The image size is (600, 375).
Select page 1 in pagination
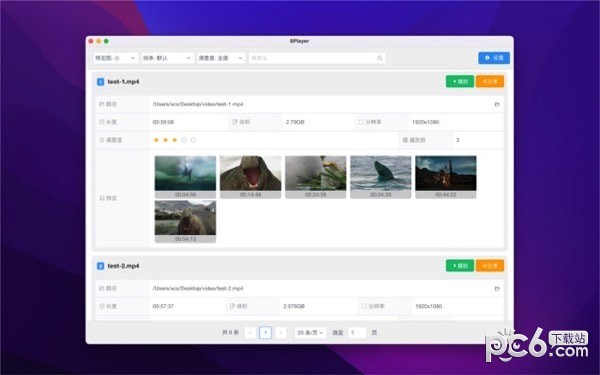coord(266,333)
